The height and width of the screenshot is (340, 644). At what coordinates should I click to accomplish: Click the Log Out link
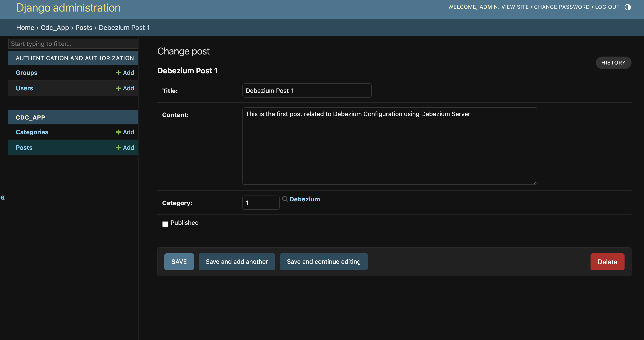coord(607,7)
